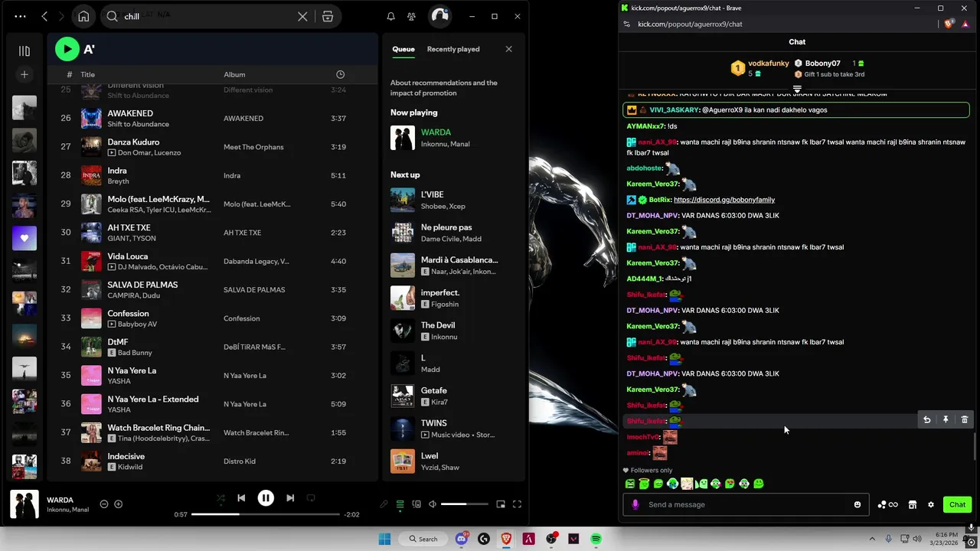Open album link Meet The Orphans
Image resolution: width=980 pixels, height=551 pixels.
(x=253, y=147)
